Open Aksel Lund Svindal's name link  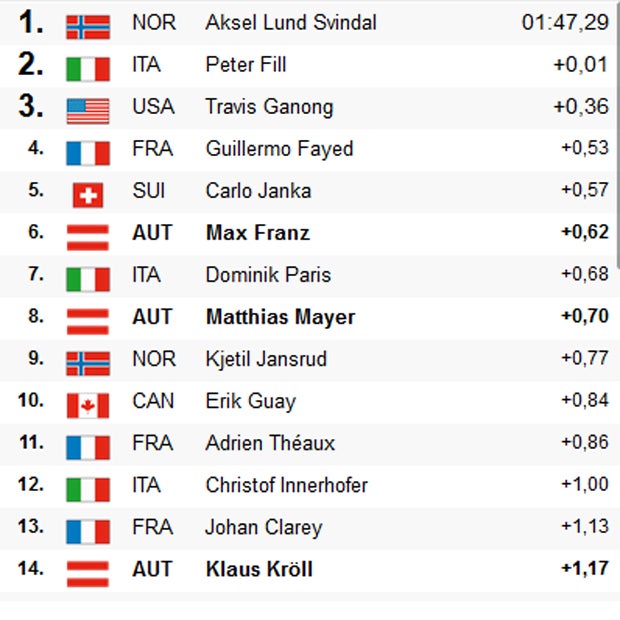pyautogui.click(x=290, y=22)
